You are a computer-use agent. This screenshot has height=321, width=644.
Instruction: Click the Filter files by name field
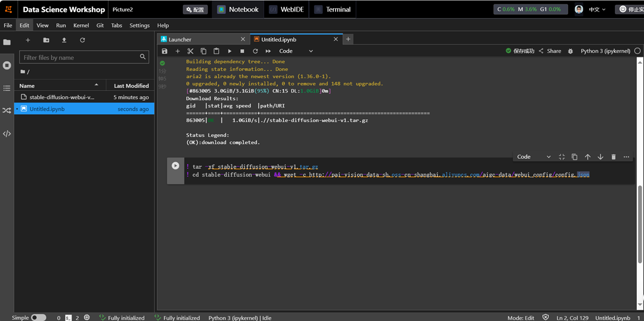point(80,57)
